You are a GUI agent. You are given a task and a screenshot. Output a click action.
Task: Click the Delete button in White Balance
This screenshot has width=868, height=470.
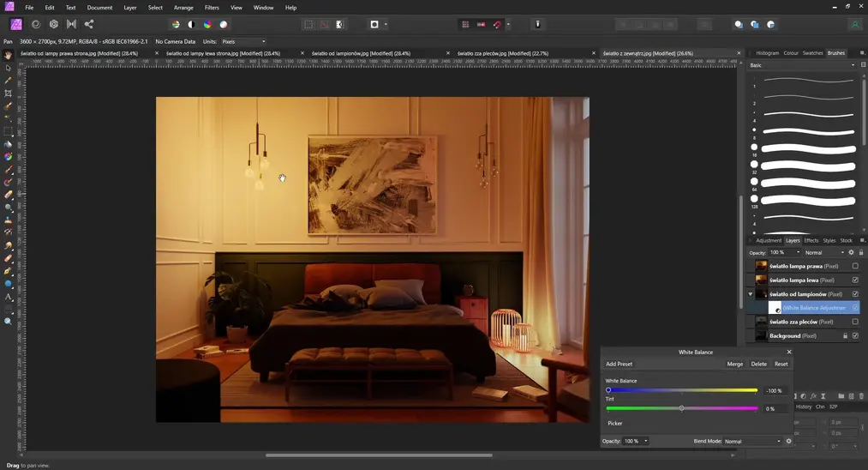(x=759, y=365)
